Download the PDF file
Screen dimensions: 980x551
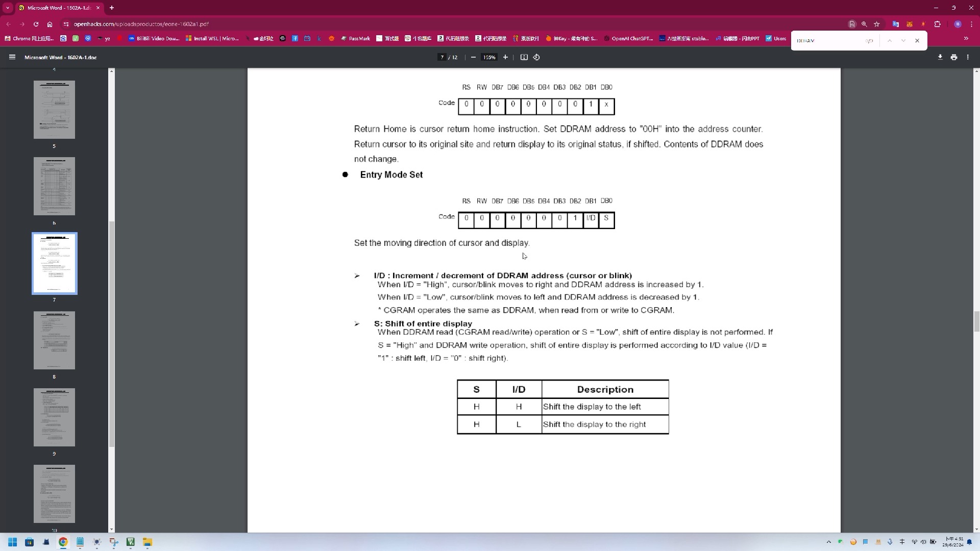click(x=940, y=57)
